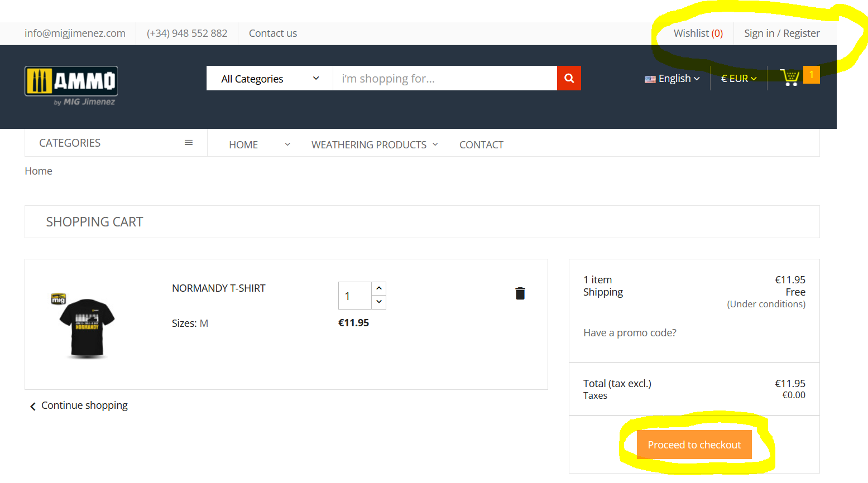
Task: Increase quantity with the up arrow
Action: (x=379, y=288)
